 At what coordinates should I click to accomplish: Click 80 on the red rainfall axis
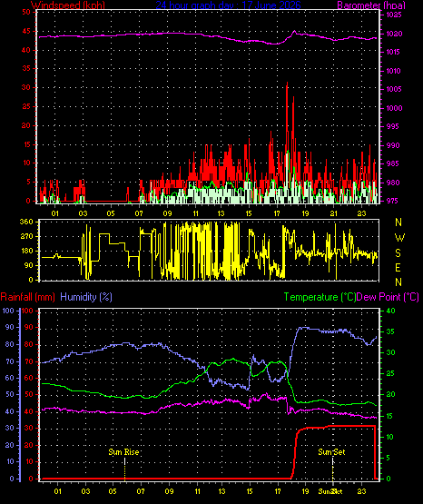(28, 344)
